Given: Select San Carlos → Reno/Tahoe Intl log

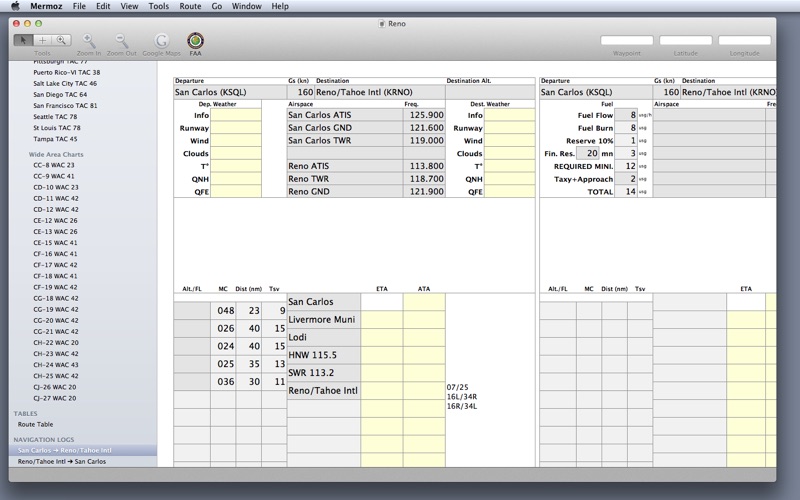Looking at the screenshot, I should click(64, 451).
